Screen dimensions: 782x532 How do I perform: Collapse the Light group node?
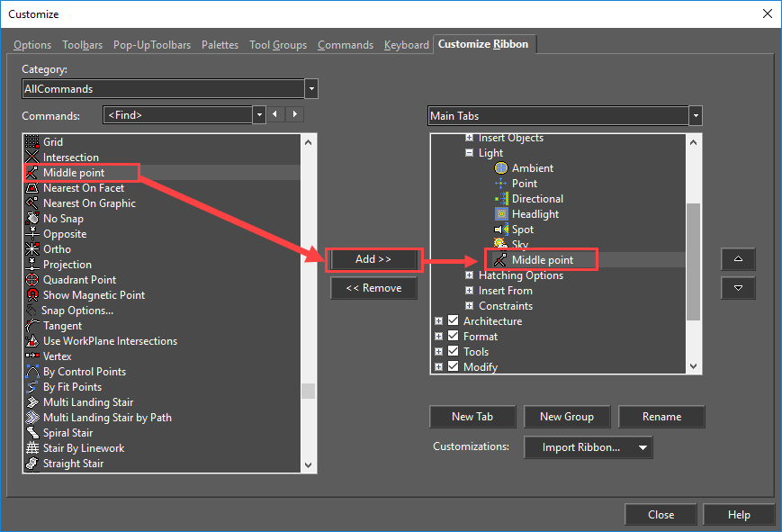tap(469, 153)
